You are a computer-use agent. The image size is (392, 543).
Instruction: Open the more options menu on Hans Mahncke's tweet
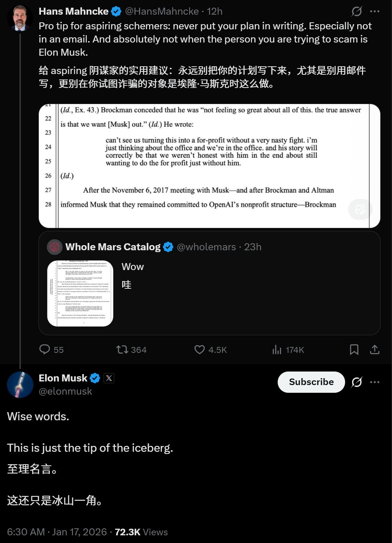point(375,11)
